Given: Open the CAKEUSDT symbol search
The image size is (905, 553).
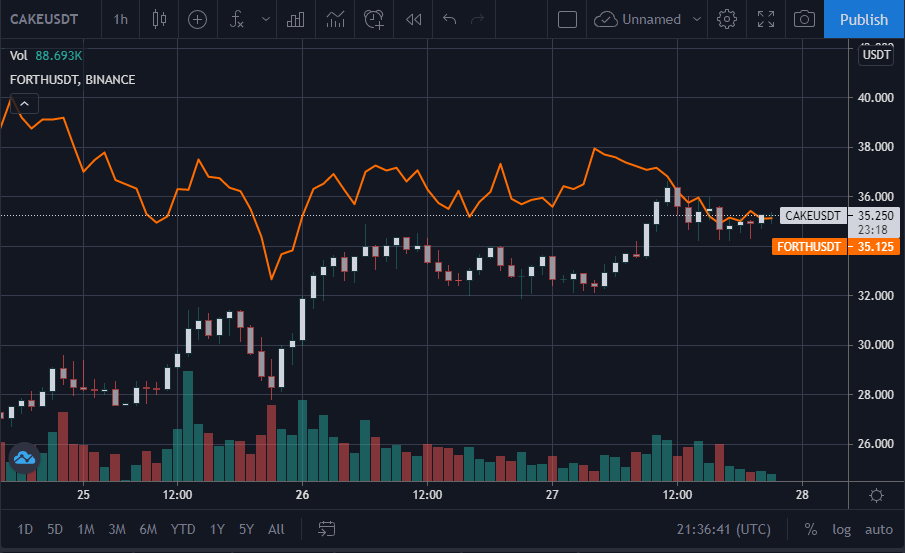Looking at the screenshot, I should pos(44,20).
